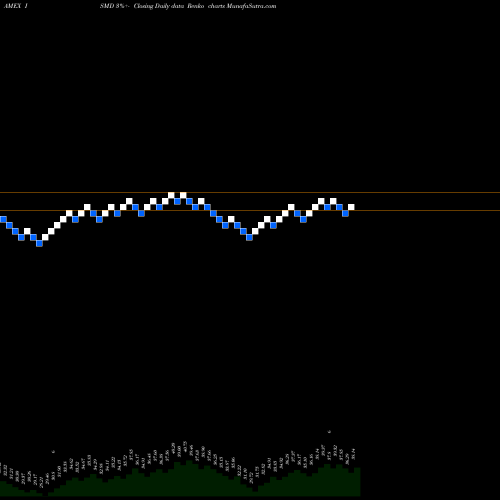Select the lowest blue brick of the first dip
This screenshot has width=500, height=500.
coord(39,243)
